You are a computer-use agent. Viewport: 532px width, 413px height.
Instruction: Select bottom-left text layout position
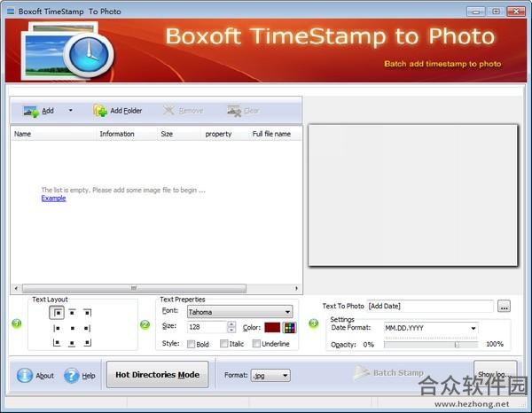click(x=57, y=343)
